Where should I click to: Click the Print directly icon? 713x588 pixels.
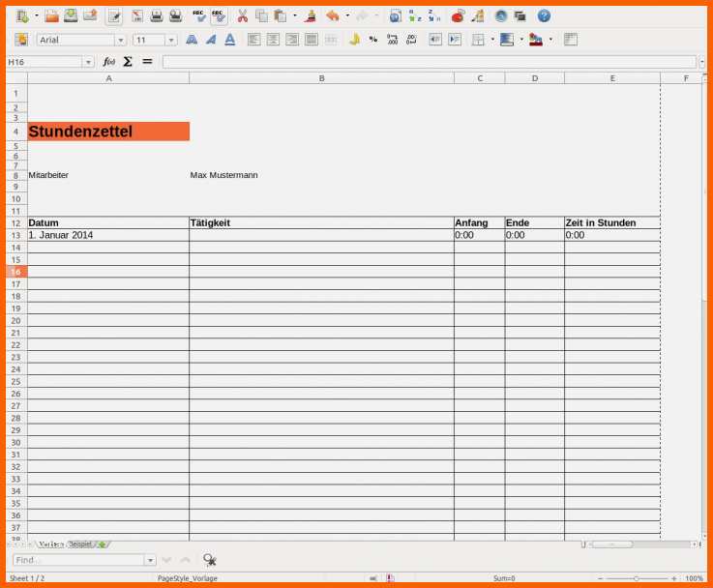pyautogui.click(x=157, y=16)
